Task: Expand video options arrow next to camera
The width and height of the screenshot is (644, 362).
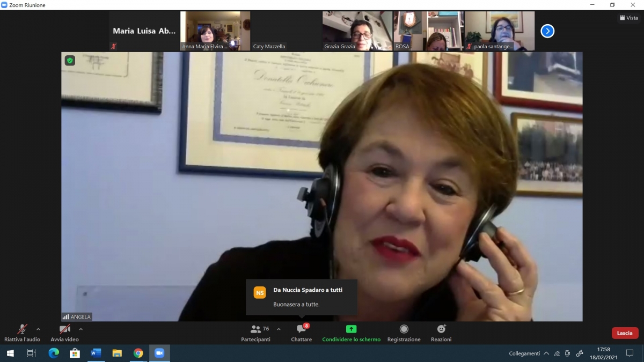Action: [81, 329]
